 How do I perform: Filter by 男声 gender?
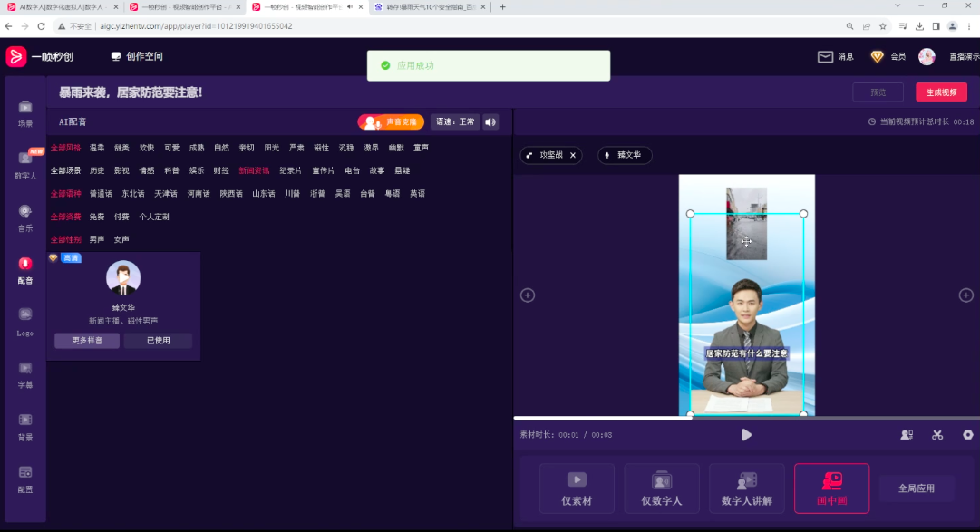point(97,239)
